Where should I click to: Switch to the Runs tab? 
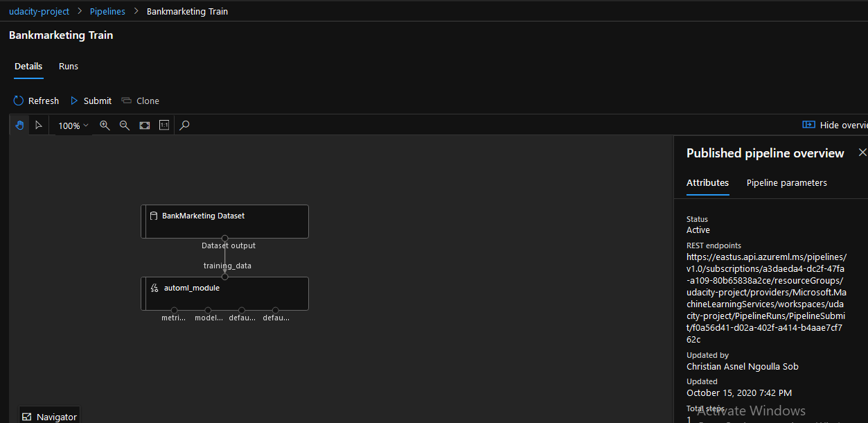tap(69, 67)
